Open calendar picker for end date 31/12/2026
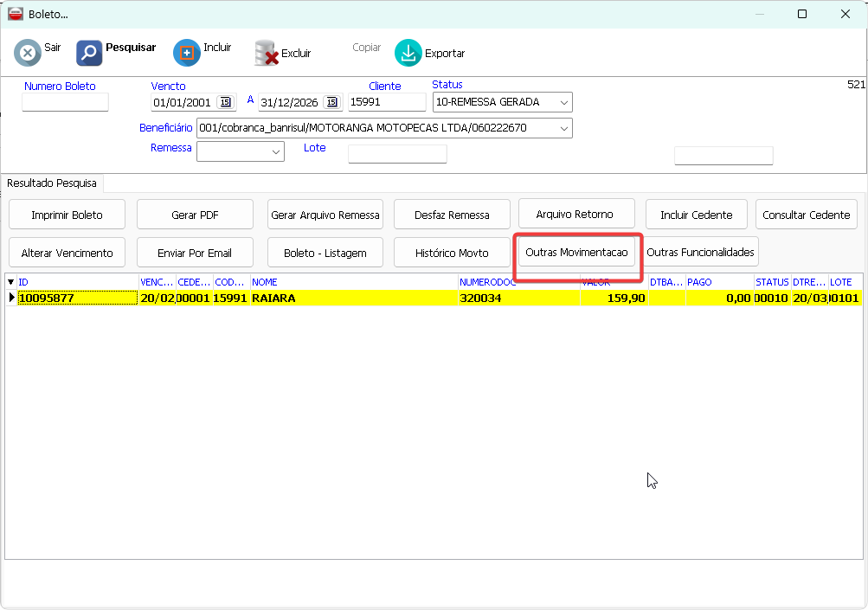868x610 pixels. [332, 102]
